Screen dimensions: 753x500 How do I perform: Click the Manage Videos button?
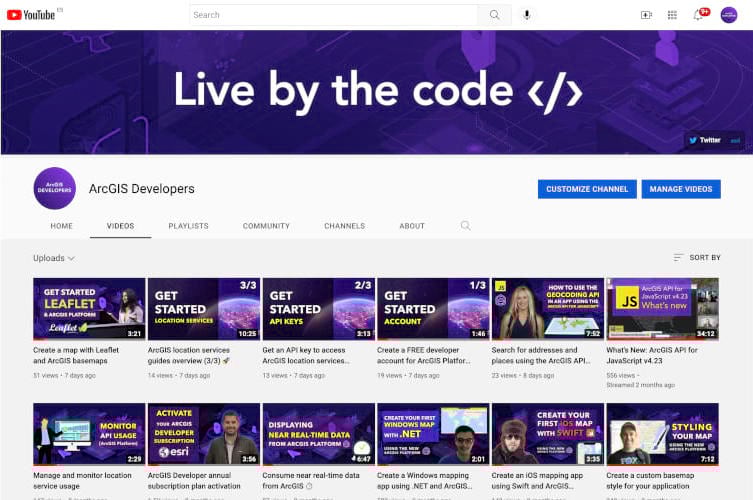pos(681,189)
